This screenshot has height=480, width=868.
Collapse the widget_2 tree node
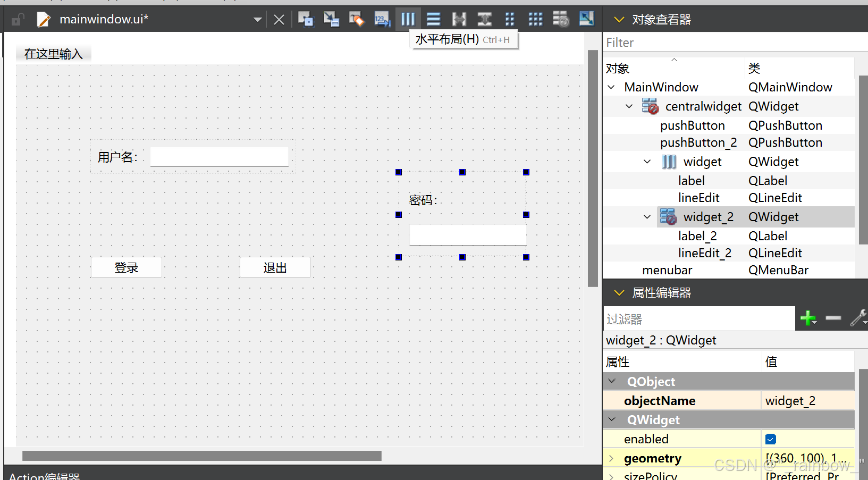pyautogui.click(x=647, y=217)
